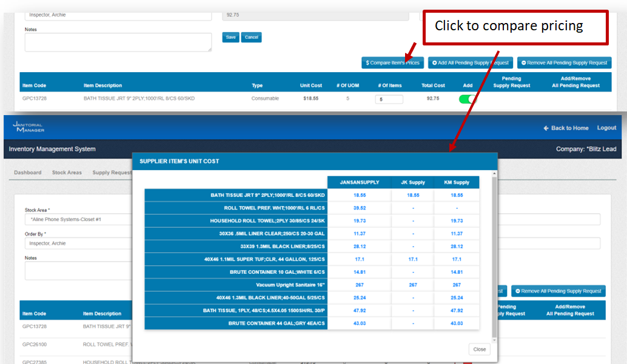
Task: Click lower Remove All Pending Supply Request button
Action: coord(558,291)
